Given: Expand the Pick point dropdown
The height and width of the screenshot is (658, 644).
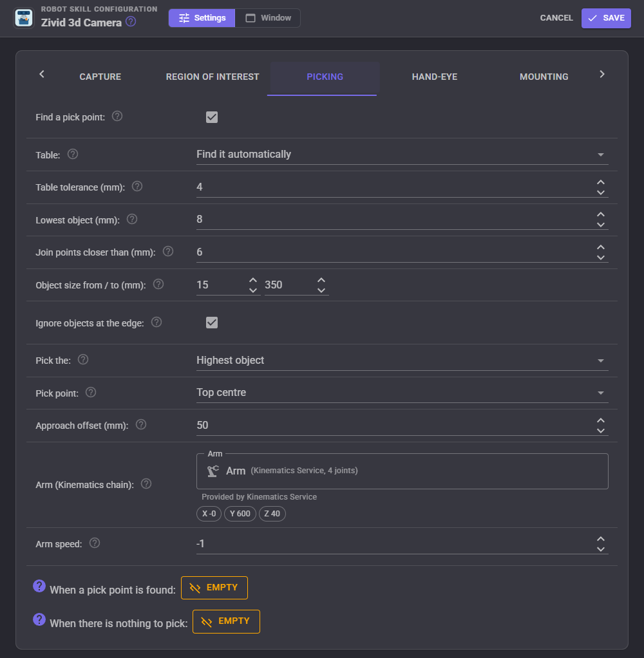Looking at the screenshot, I should (402, 393).
